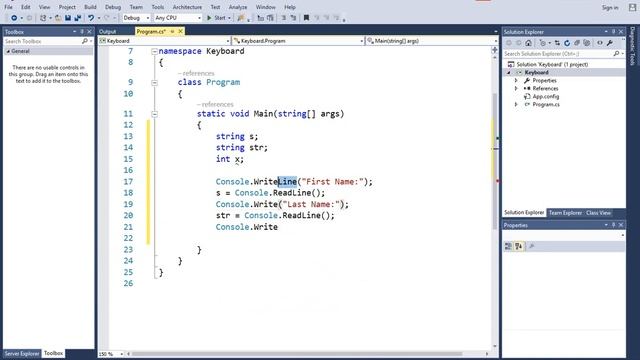
Task: Collapse the class Program code block
Action: [154, 82]
